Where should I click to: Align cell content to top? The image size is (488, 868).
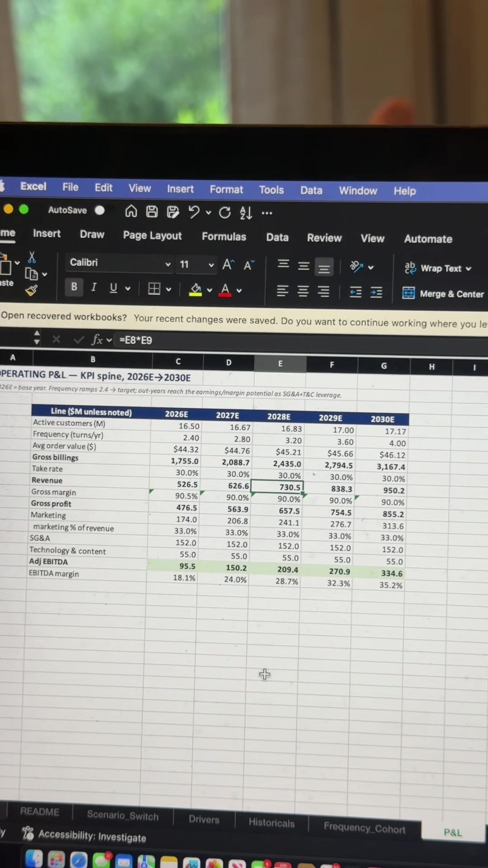click(283, 264)
